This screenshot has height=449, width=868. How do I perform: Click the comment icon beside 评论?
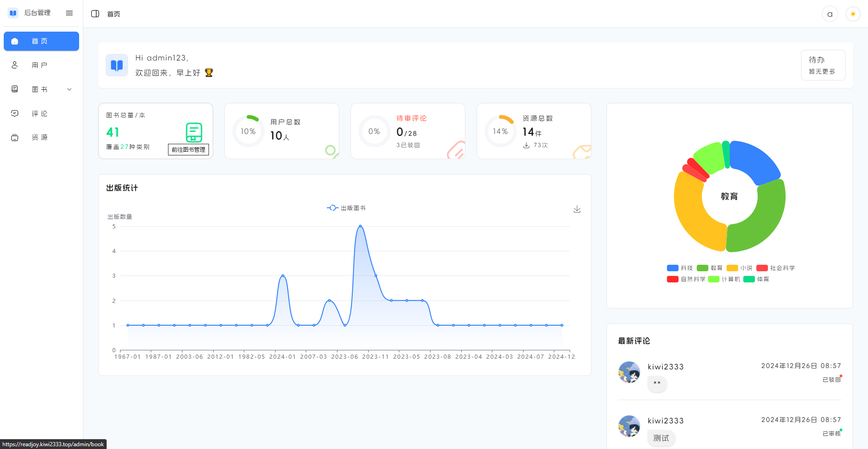pos(15,114)
